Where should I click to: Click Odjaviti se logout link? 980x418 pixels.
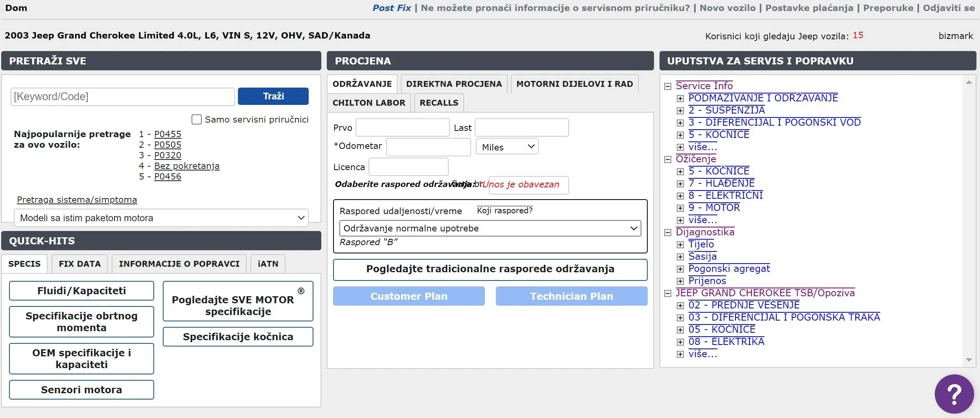pyautogui.click(x=949, y=8)
